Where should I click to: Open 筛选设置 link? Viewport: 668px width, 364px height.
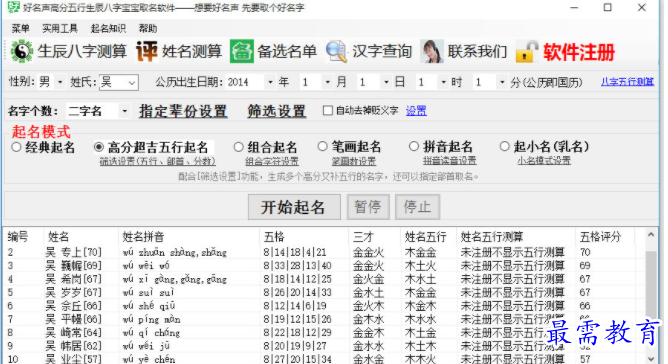(277, 111)
